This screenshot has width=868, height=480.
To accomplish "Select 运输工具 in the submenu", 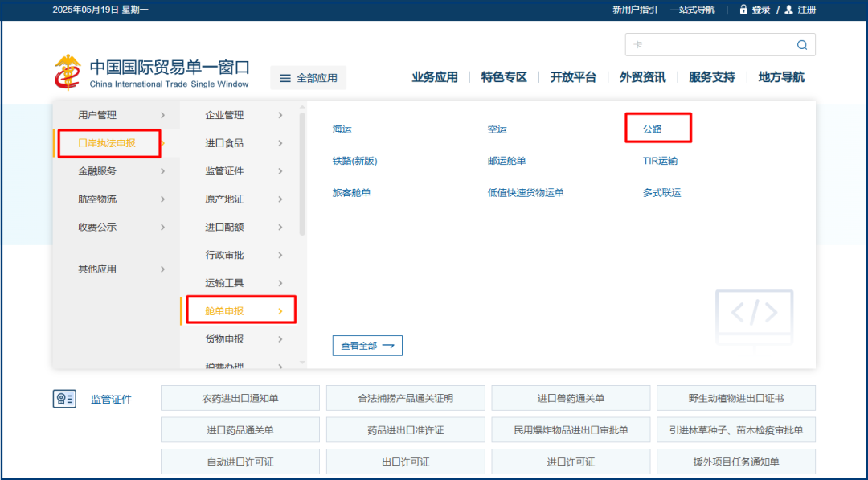I will [224, 283].
